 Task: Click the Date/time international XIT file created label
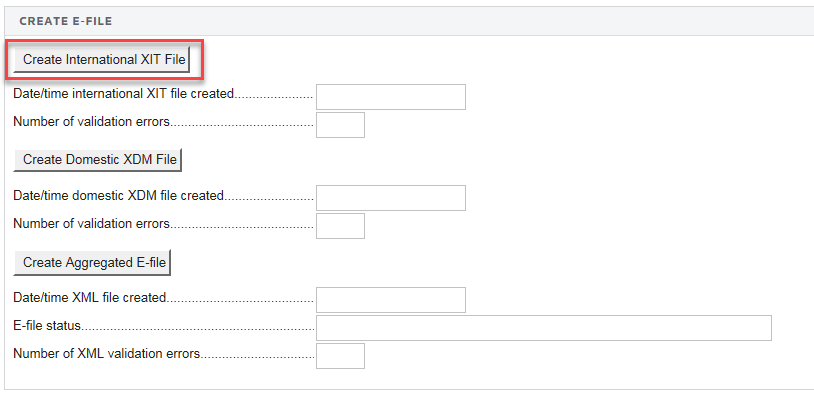pyautogui.click(x=124, y=94)
